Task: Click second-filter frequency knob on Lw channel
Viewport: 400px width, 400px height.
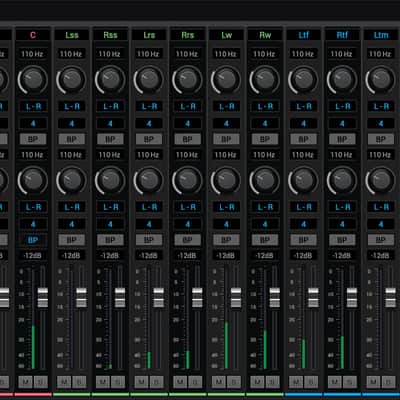Action: (226, 180)
